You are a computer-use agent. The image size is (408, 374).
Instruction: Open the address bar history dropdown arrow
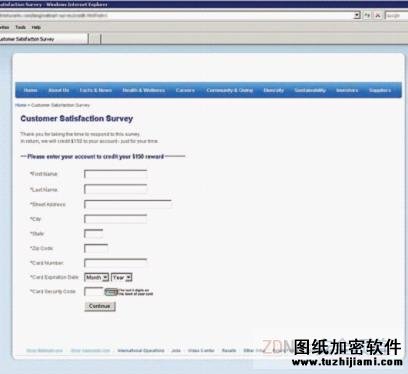click(x=357, y=15)
